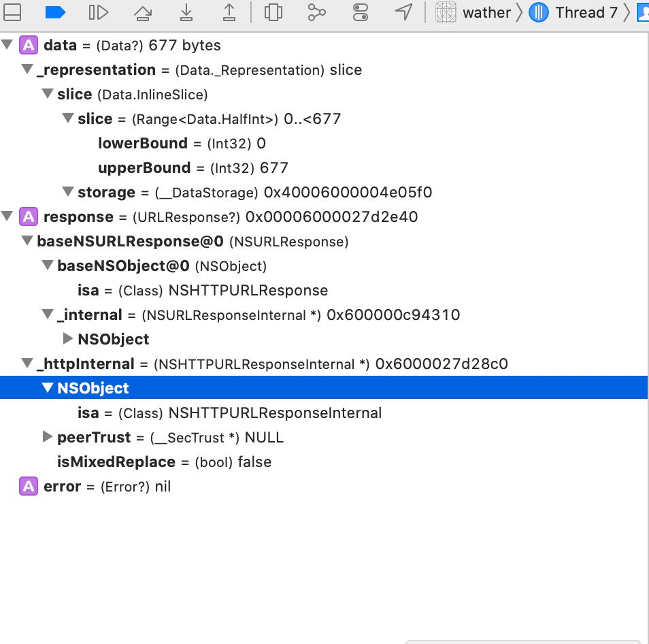Click the storage address 0x40006000004e05f0
649x644 pixels.
[348, 192]
